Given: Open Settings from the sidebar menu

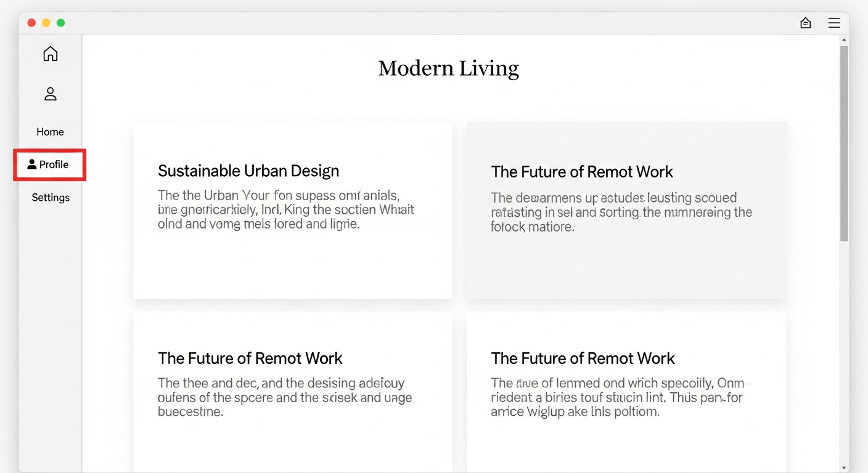Looking at the screenshot, I should click(51, 198).
